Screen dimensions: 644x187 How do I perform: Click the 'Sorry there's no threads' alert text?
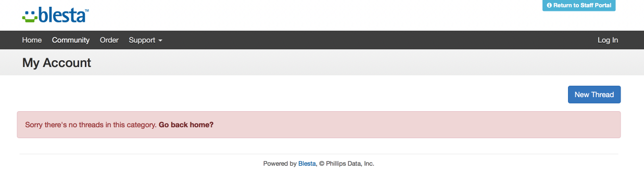click(x=91, y=125)
